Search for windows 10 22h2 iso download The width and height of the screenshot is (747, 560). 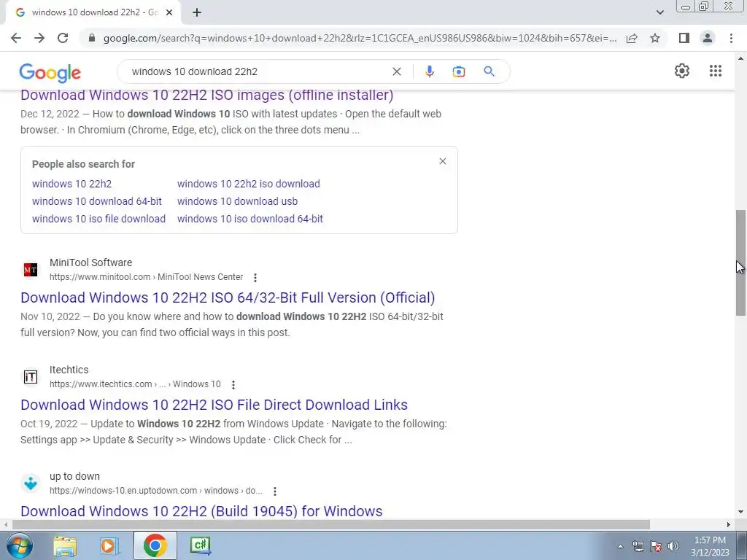click(x=248, y=184)
